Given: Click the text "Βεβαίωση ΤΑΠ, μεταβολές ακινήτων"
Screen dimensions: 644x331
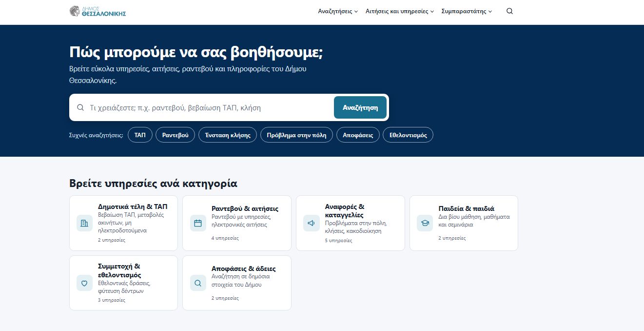Looking at the screenshot, I should click(131, 219).
